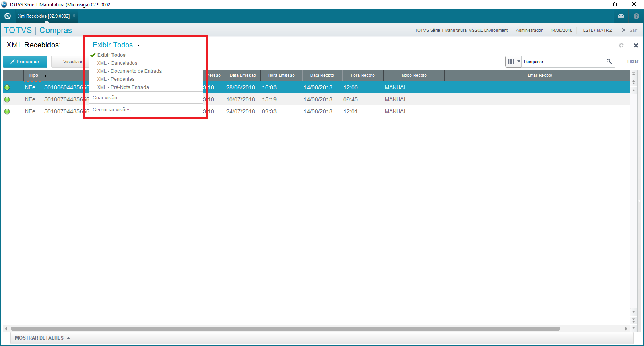The height and width of the screenshot is (346, 644).
Task: Expand the arrow next to Tipo column
Action: click(46, 76)
